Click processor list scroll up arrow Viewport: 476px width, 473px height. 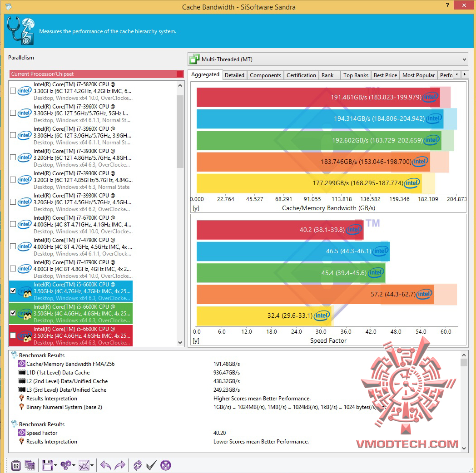pos(180,85)
